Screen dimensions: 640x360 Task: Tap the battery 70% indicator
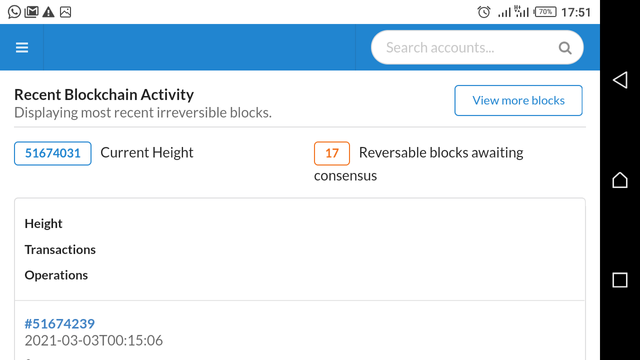(545, 12)
